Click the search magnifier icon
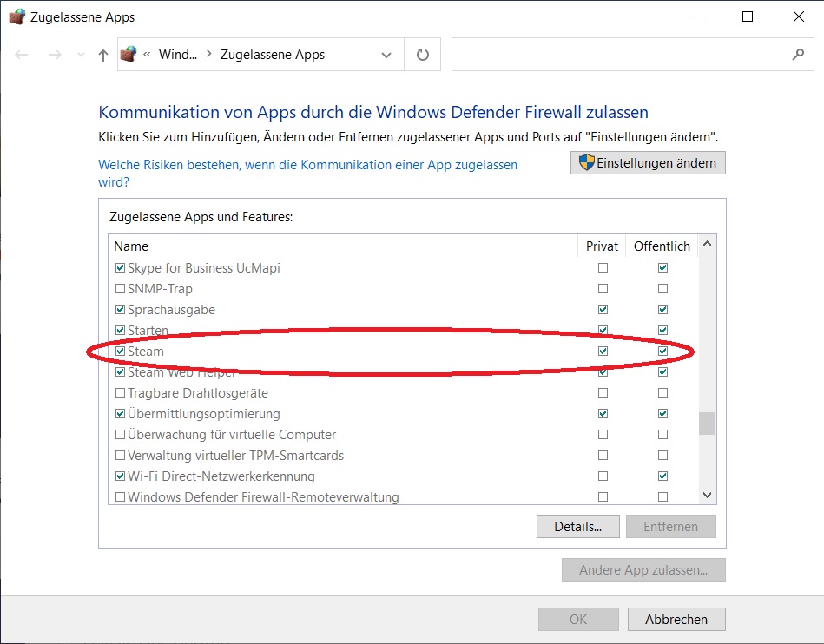824x644 pixels. pos(798,54)
